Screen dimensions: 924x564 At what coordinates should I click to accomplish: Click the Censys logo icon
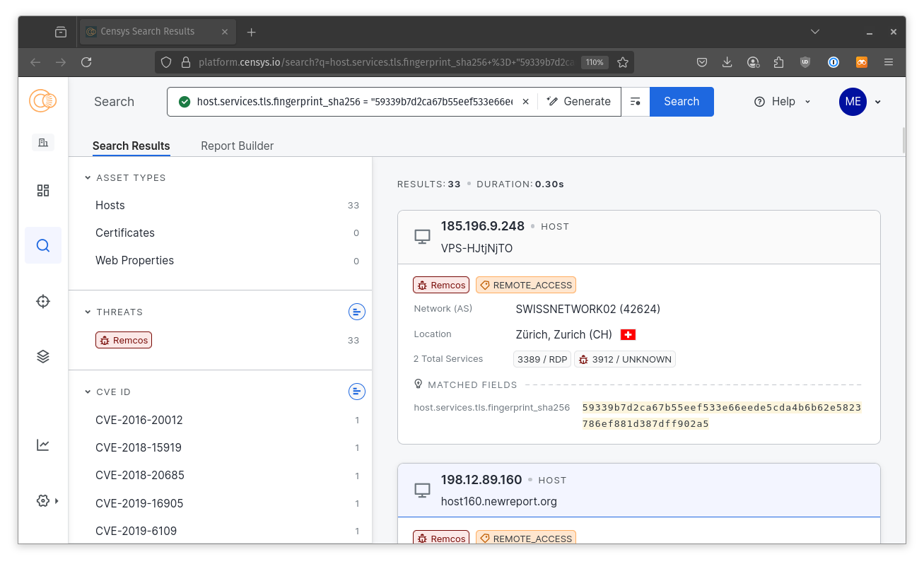point(42,101)
